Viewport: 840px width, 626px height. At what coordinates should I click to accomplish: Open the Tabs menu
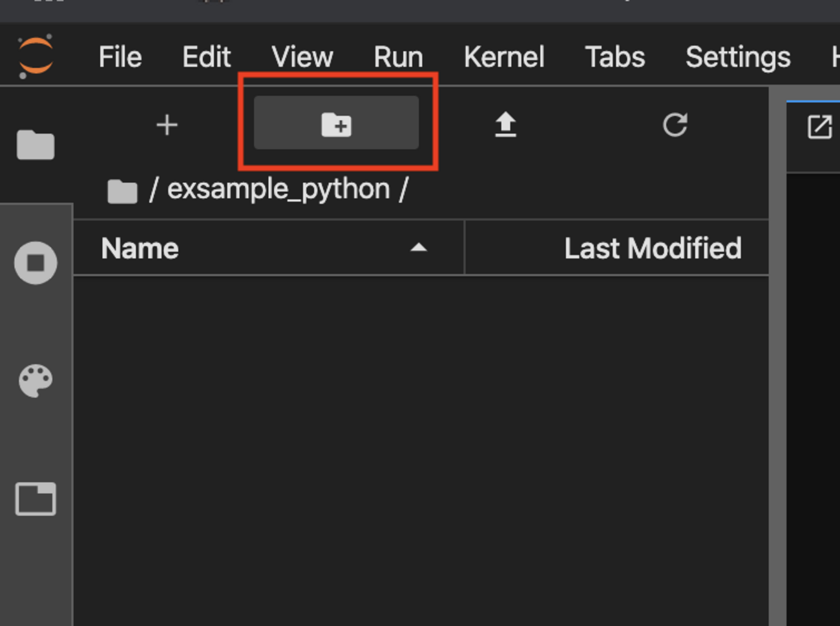(x=614, y=57)
